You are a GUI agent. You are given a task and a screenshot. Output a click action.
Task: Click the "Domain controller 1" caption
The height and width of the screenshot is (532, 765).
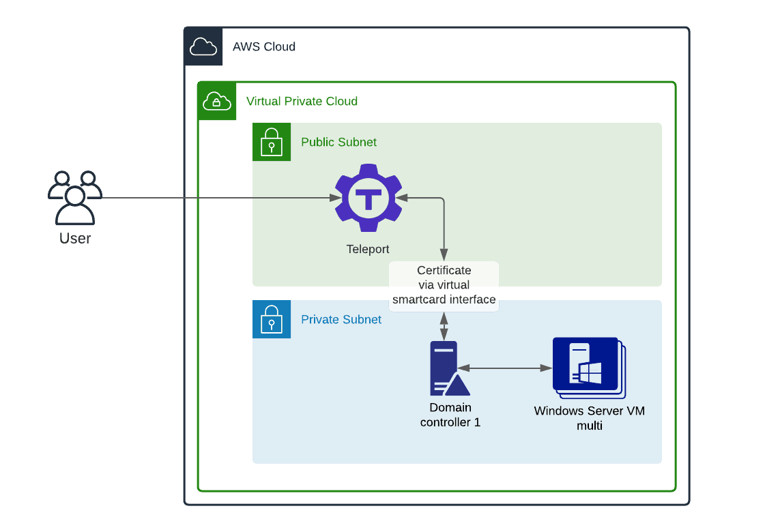[450, 415]
